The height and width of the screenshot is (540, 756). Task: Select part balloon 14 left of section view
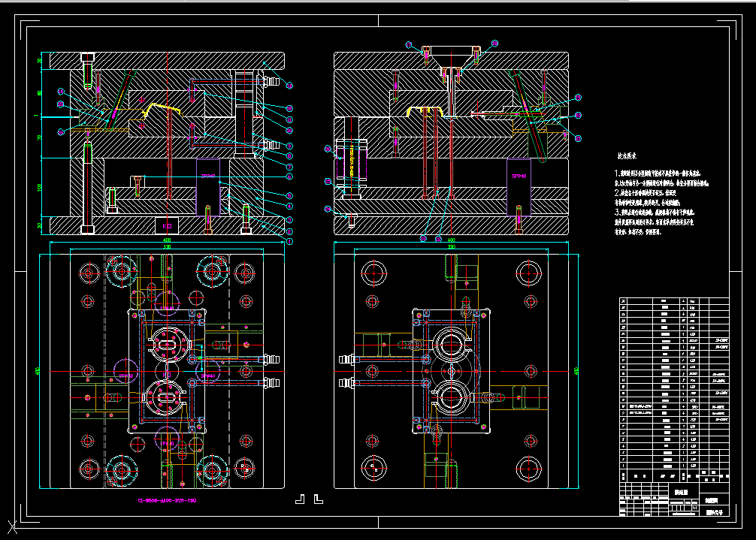[61, 91]
